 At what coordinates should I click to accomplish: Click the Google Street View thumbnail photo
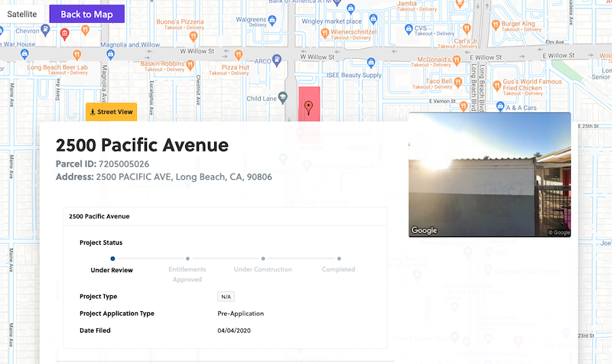(x=490, y=174)
